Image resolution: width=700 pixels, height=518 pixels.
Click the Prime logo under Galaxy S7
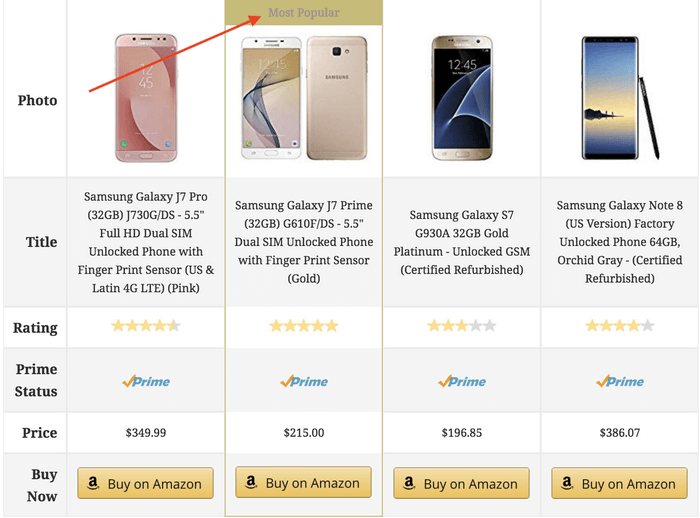(x=462, y=381)
